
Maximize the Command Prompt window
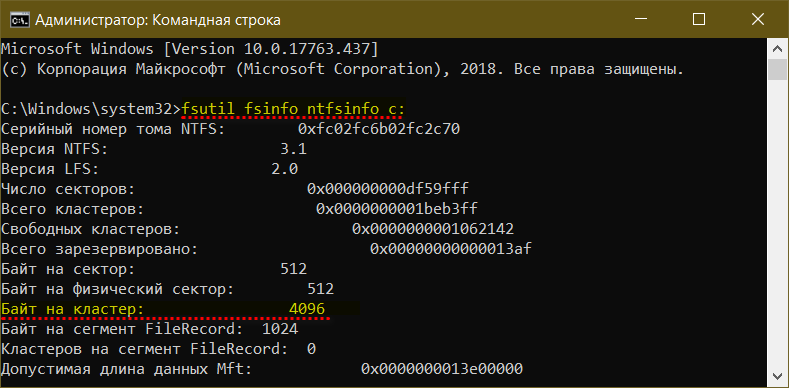click(698, 20)
